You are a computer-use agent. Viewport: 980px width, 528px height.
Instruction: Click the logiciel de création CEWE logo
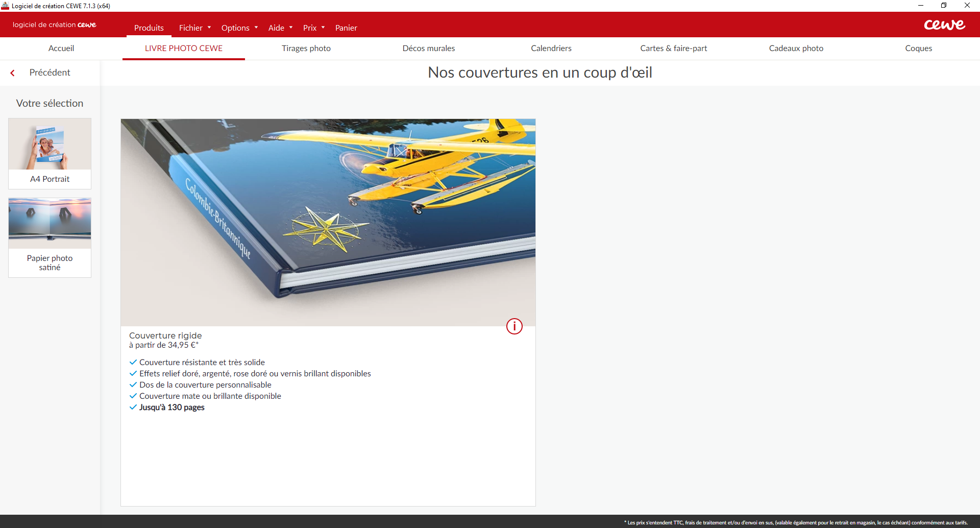[x=54, y=25]
